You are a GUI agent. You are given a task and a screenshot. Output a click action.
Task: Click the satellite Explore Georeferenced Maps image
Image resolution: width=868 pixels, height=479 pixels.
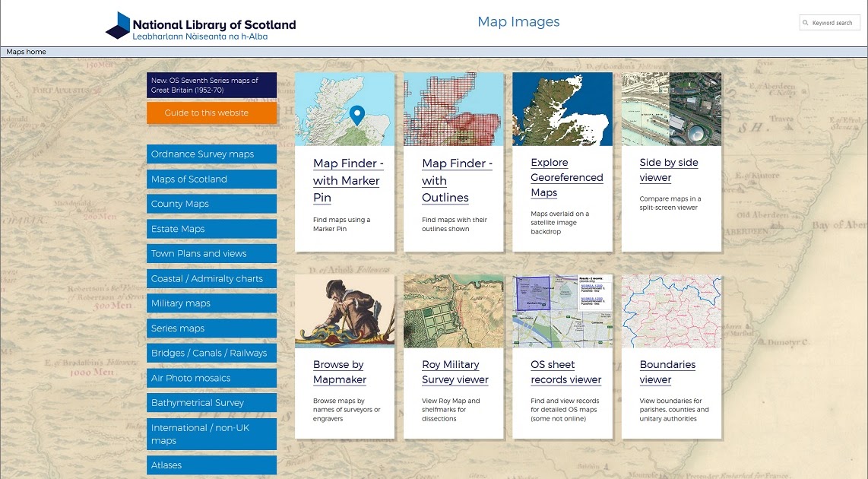[562, 109]
